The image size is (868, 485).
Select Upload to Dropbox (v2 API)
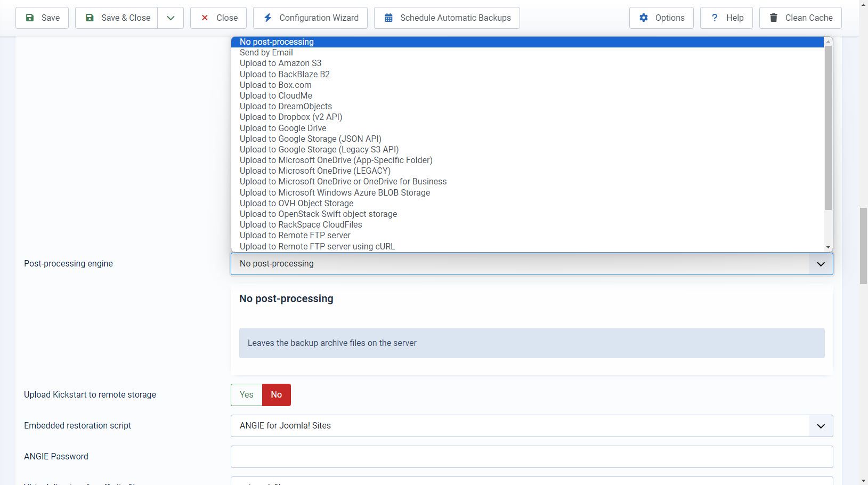(x=291, y=117)
